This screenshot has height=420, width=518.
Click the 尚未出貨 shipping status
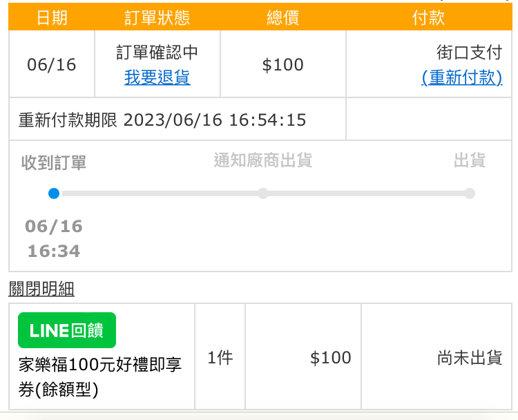tap(469, 358)
